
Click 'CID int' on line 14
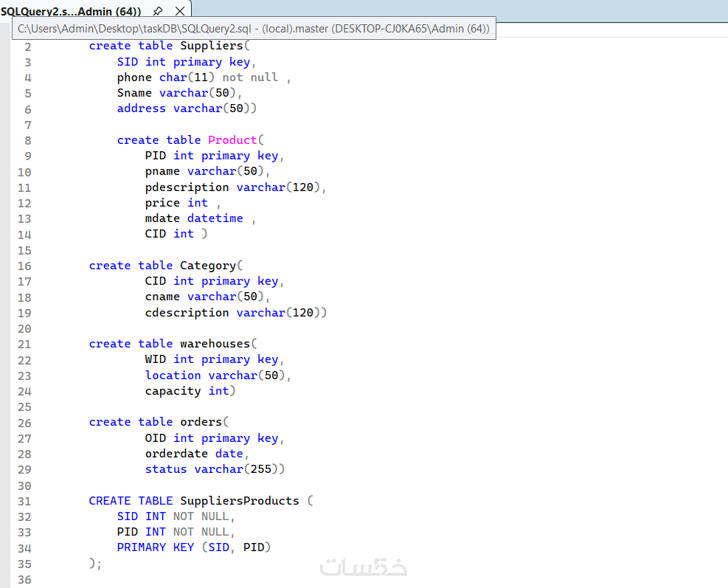click(169, 234)
